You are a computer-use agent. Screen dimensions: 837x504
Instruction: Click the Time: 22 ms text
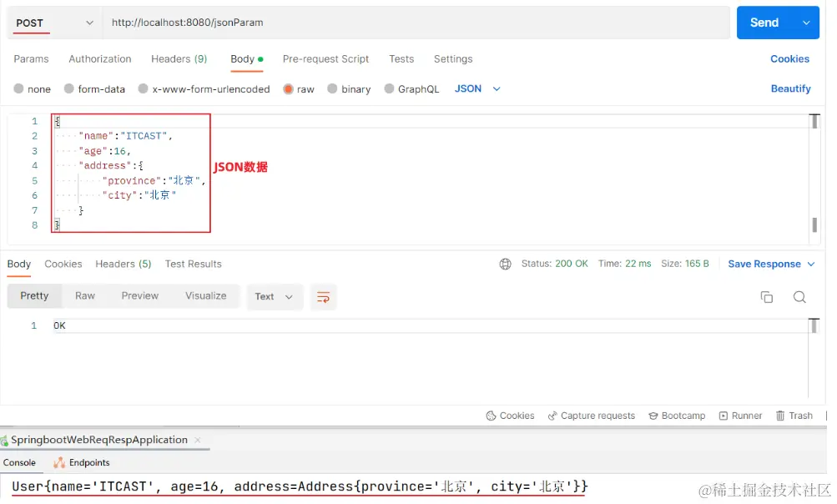[x=624, y=264]
